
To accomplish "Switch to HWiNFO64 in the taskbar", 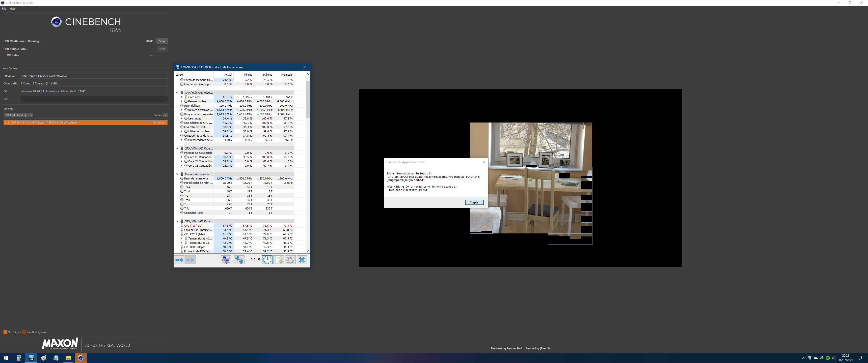I will coord(31,358).
